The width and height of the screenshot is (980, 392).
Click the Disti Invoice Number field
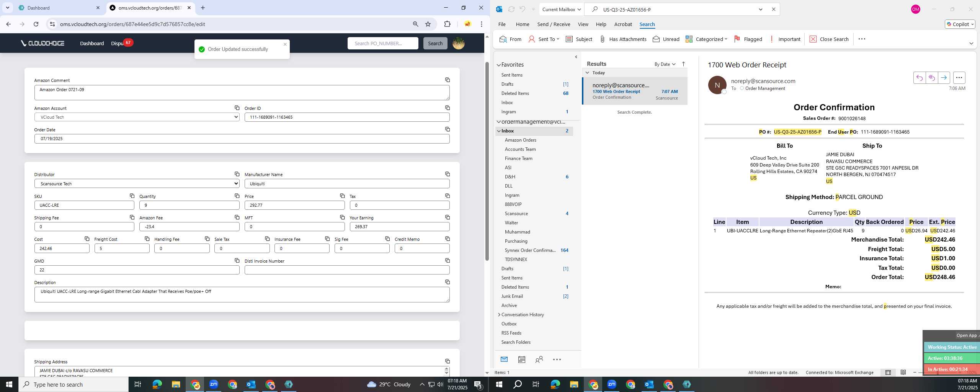(x=347, y=270)
